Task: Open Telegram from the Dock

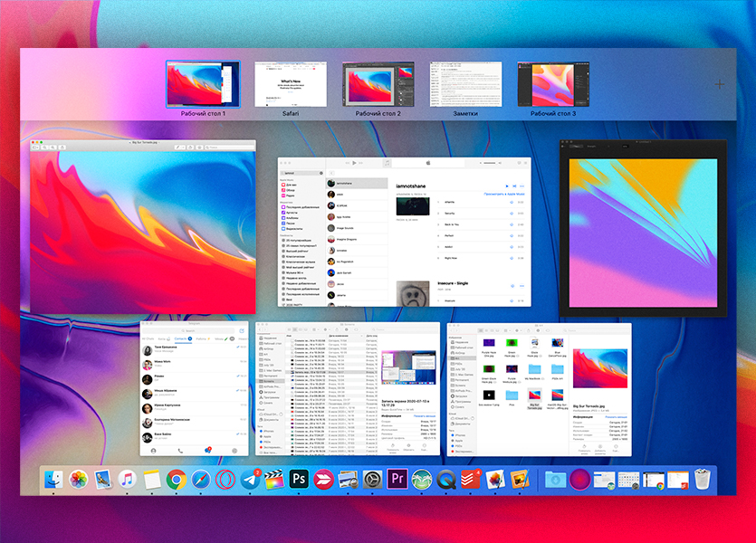Action: click(250, 480)
